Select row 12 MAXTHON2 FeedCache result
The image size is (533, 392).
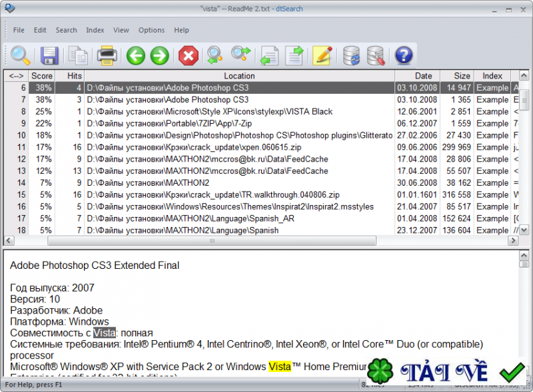261,159
